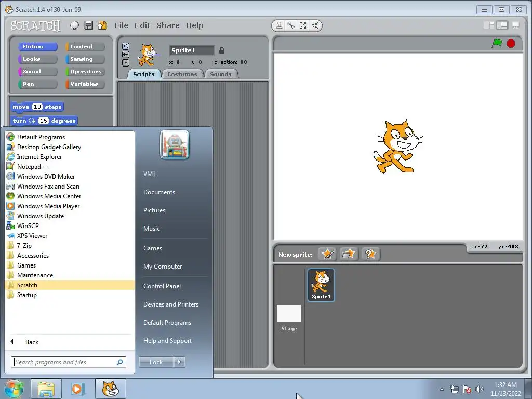Open the File menu
Image resolution: width=532 pixels, height=399 pixels.
click(121, 25)
